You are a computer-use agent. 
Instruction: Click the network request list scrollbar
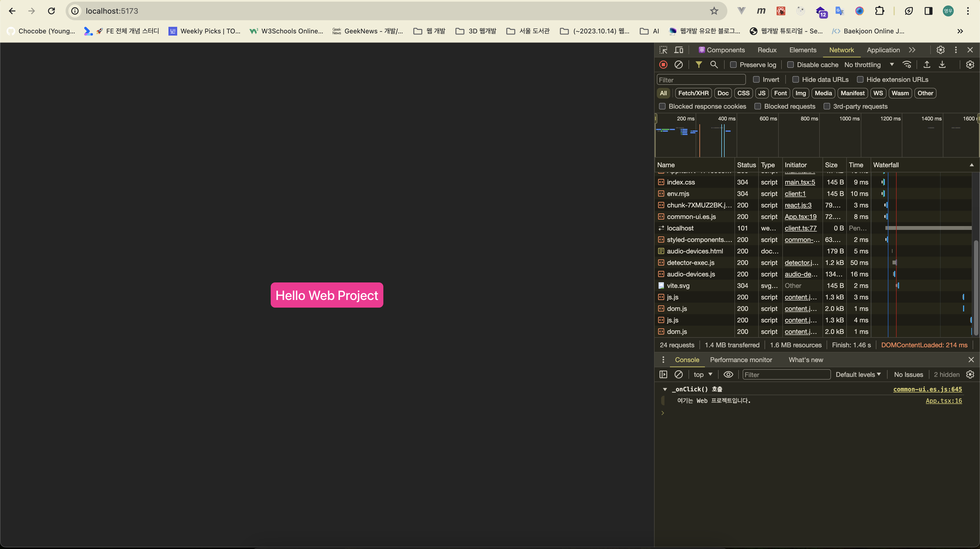point(976,287)
